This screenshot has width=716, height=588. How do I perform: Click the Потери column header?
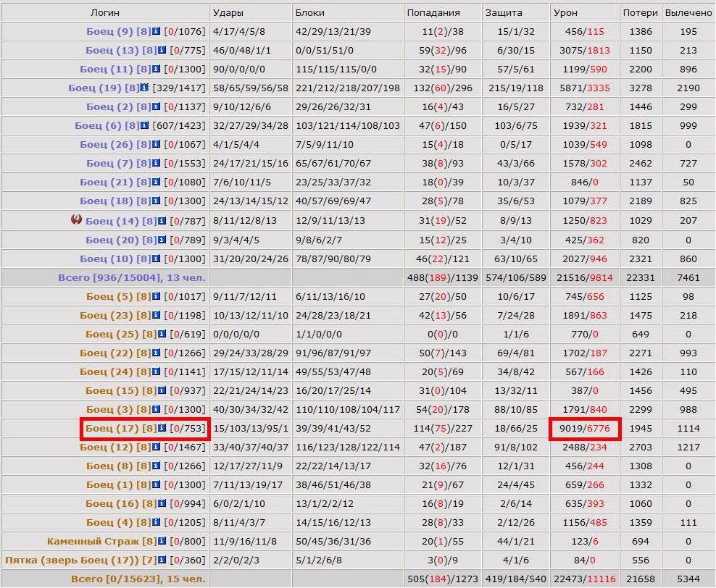(x=640, y=13)
